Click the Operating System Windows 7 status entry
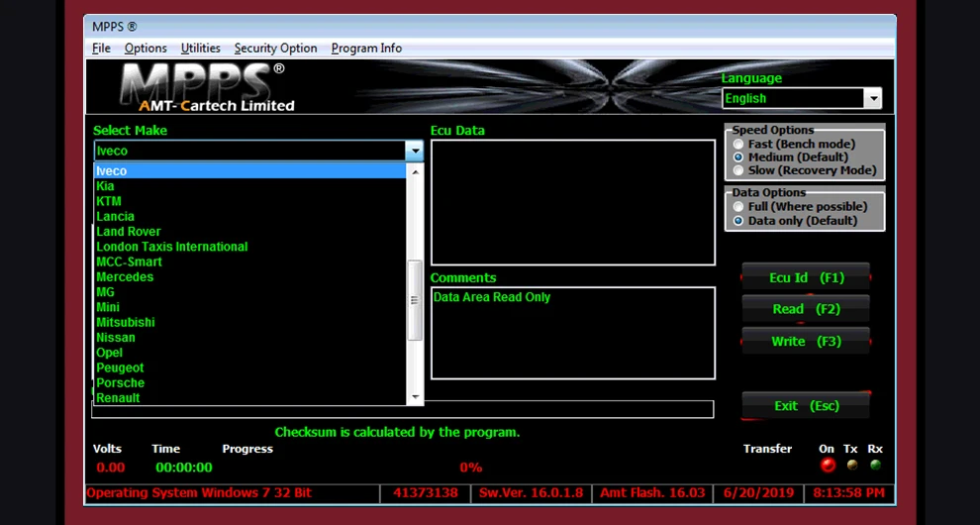The width and height of the screenshot is (980, 525). point(232,493)
